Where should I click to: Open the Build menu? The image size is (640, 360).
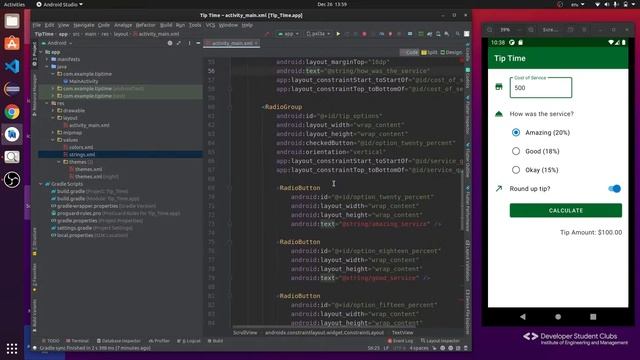[166, 25]
